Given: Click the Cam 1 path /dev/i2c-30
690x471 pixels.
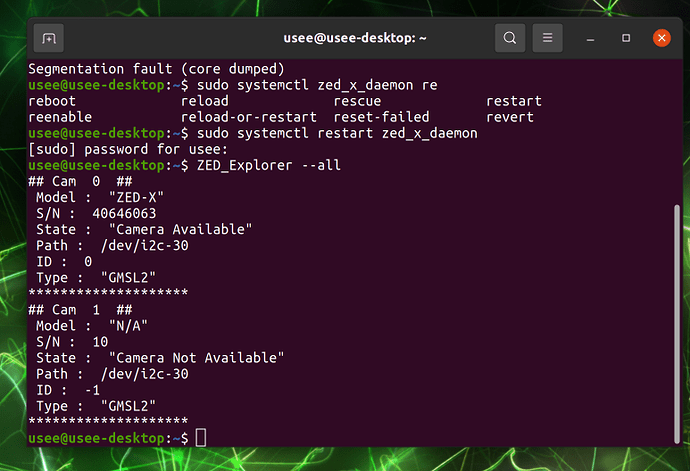Looking at the screenshot, I should [144, 374].
